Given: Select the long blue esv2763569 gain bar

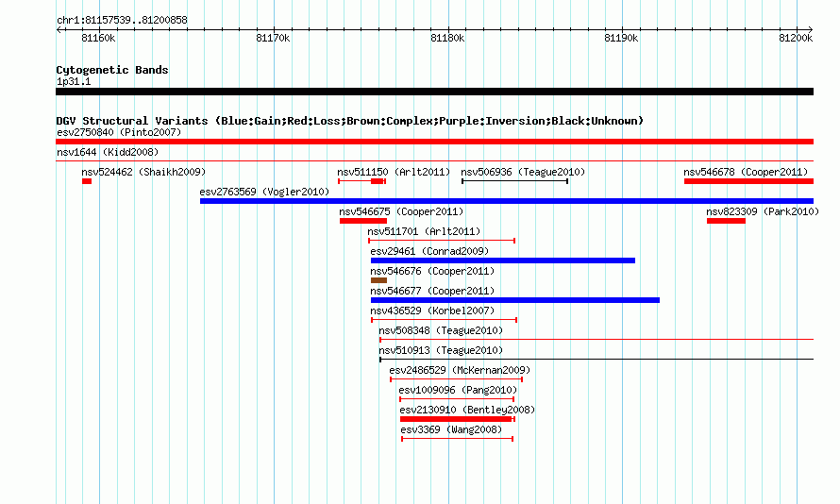Looking at the screenshot, I should [x=507, y=201].
